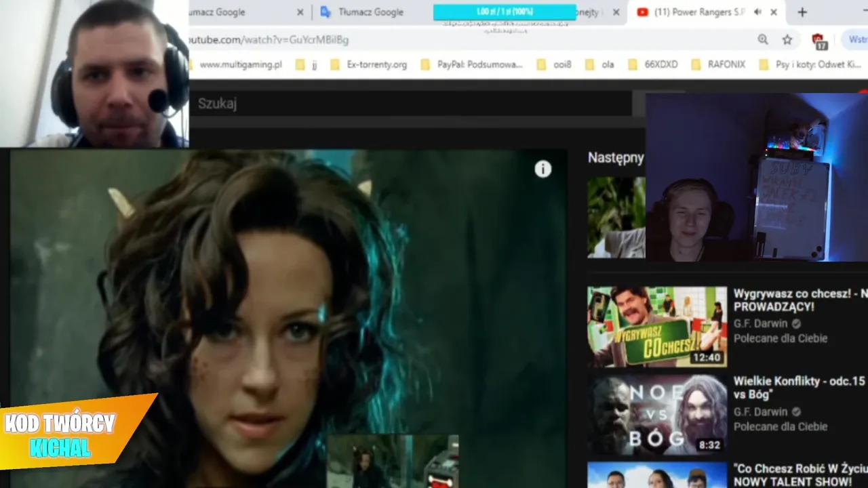Click the Polecane dla Ciebie label under Wygrywasz

[x=780, y=338]
